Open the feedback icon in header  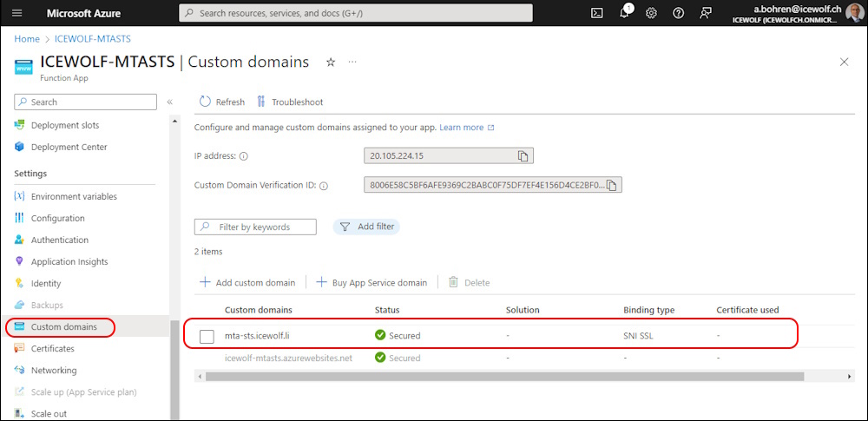click(705, 13)
